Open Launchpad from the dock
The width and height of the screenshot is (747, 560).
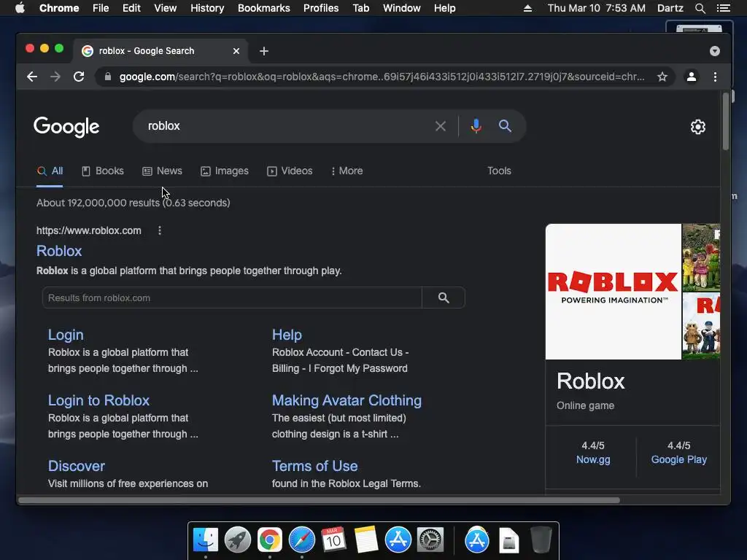[x=238, y=540]
